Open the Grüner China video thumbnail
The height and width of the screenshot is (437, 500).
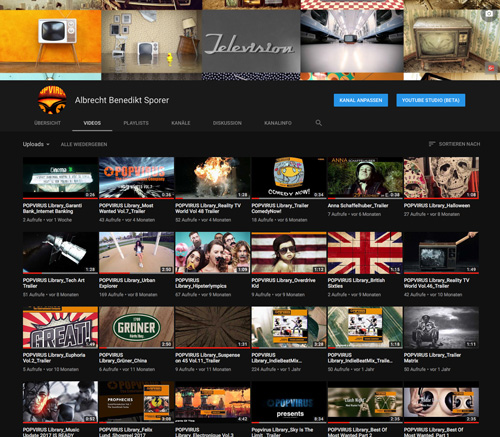coord(136,327)
